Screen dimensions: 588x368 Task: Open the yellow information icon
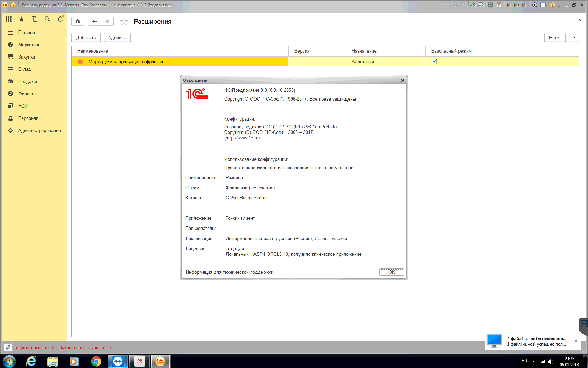click(x=553, y=5)
